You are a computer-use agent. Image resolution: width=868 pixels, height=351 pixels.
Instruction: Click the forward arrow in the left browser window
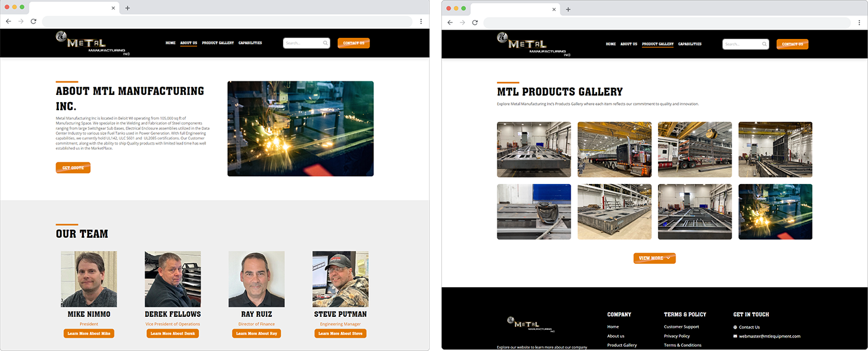click(21, 21)
